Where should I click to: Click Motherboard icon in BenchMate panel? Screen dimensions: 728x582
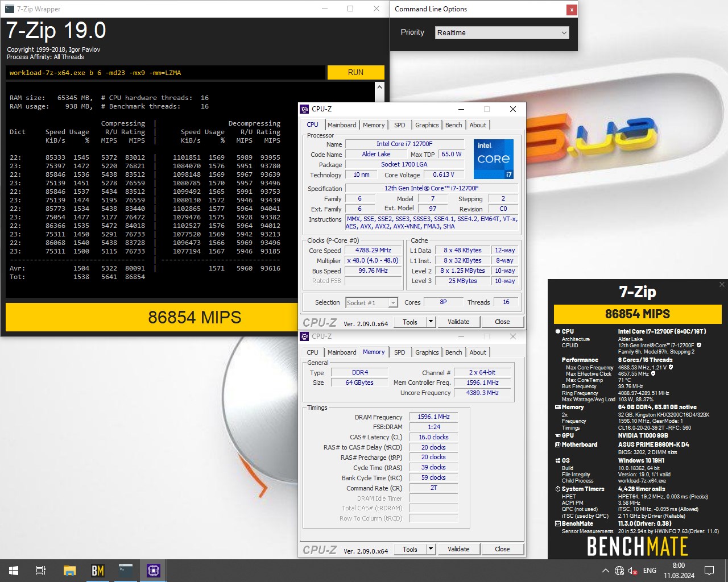[557, 444]
